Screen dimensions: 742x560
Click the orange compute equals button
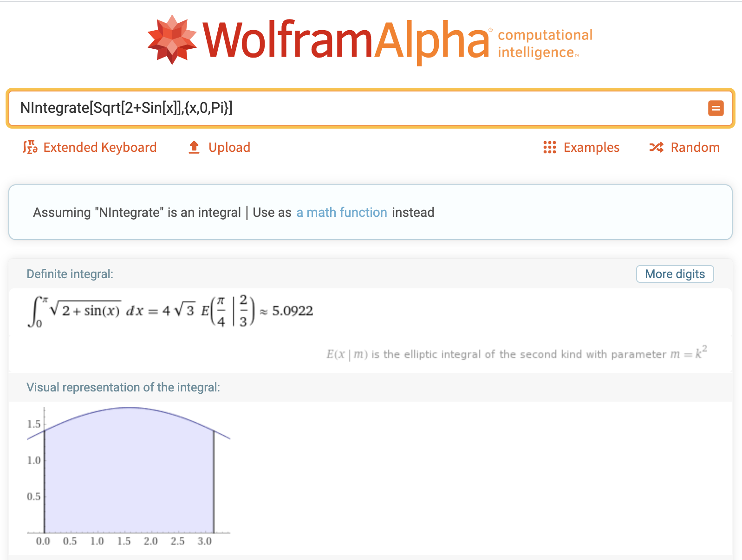pyautogui.click(x=716, y=108)
